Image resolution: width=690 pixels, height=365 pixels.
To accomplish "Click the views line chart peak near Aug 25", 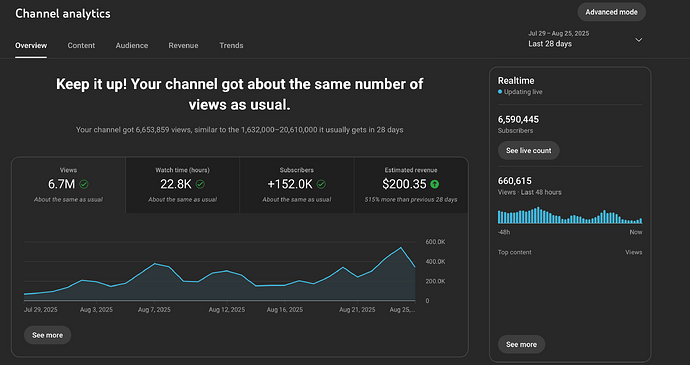I will [400, 248].
